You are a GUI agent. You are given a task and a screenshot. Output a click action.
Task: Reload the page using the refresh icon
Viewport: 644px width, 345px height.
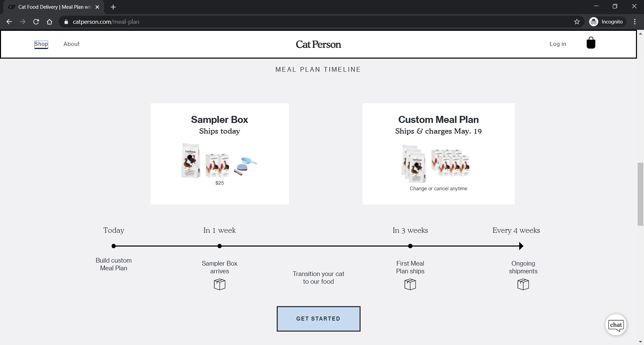click(x=36, y=21)
